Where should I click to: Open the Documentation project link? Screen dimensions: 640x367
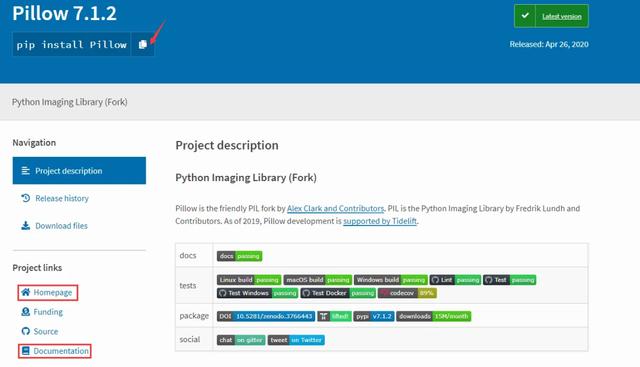pos(61,351)
